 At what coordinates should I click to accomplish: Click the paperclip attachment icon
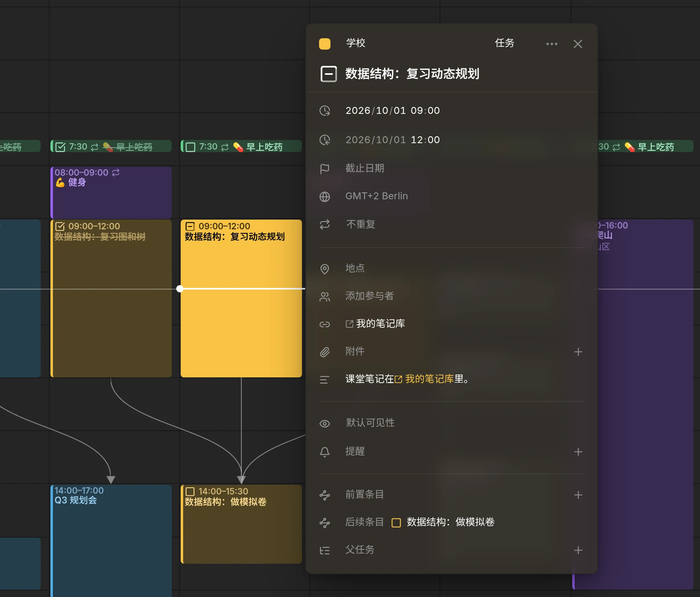(x=325, y=352)
